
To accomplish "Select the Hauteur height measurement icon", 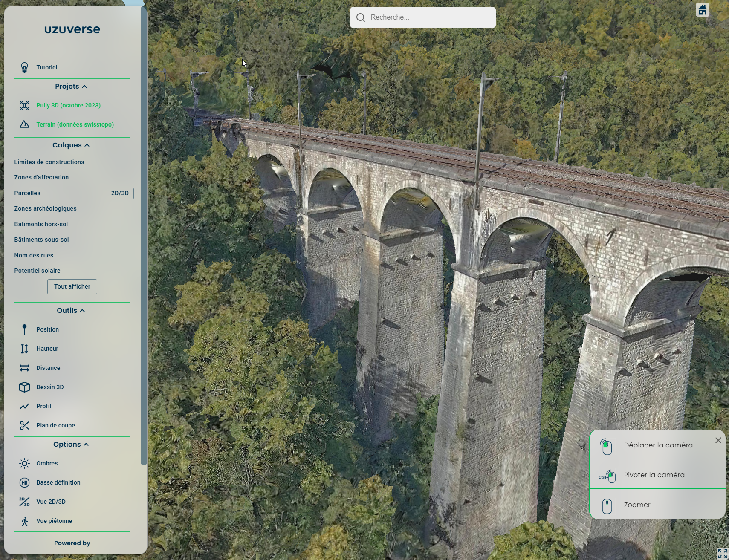I will tap(24, 349).
